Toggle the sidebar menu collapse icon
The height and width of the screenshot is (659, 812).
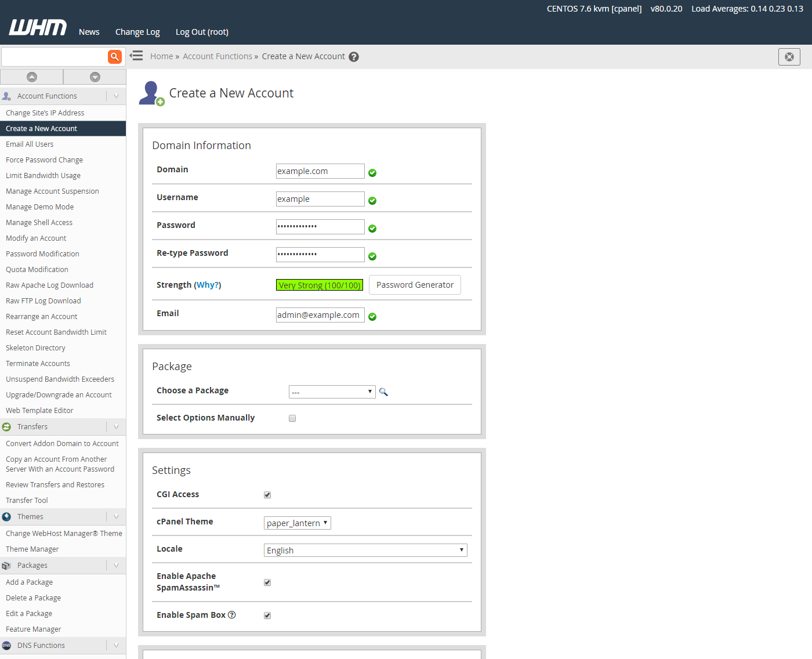click(136, 56)
